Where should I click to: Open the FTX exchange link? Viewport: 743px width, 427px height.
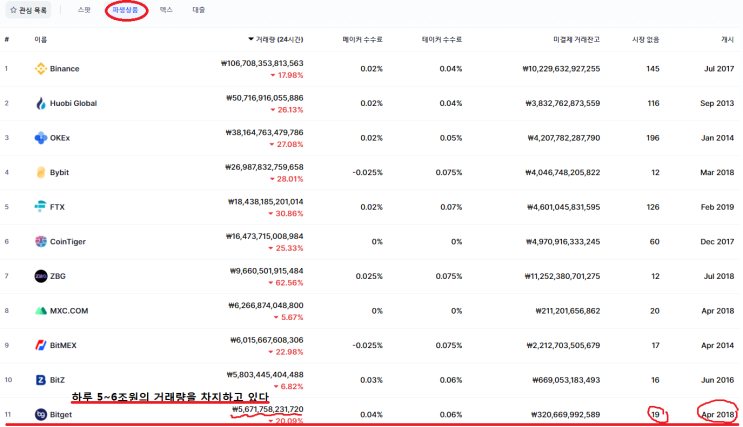tap(57, 207)
